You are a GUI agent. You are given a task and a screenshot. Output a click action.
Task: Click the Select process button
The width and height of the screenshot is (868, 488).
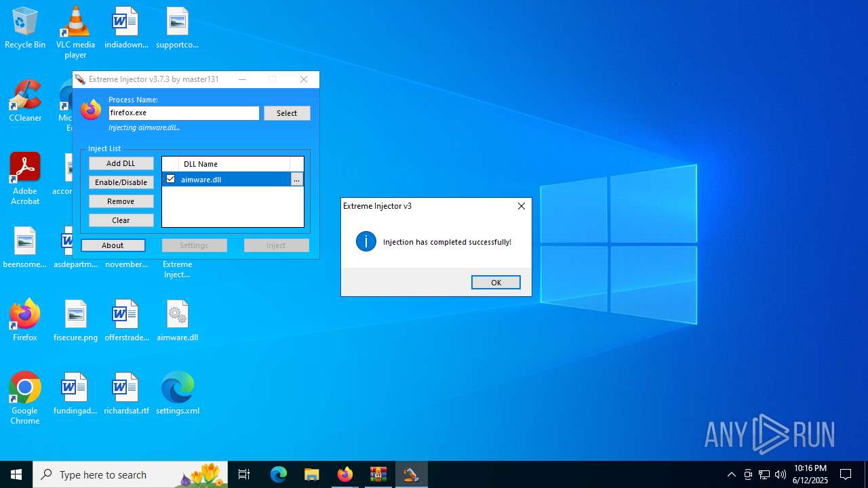287,113
